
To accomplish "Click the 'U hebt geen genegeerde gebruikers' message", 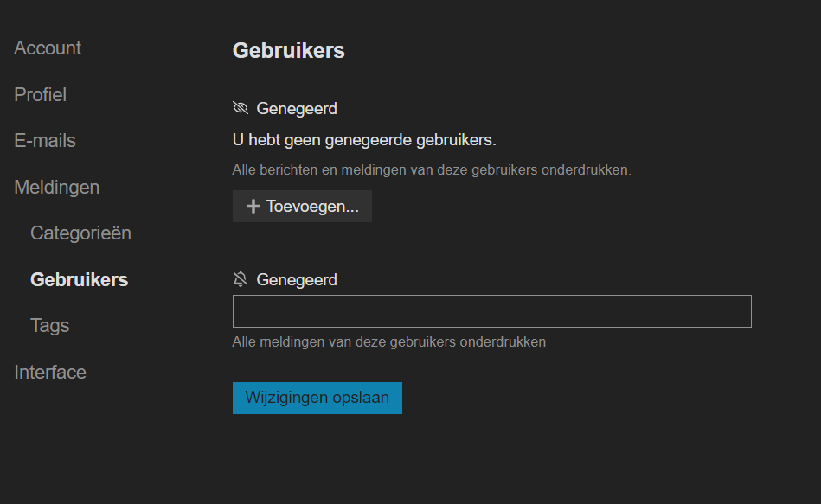I will click(x=364, y=140).
